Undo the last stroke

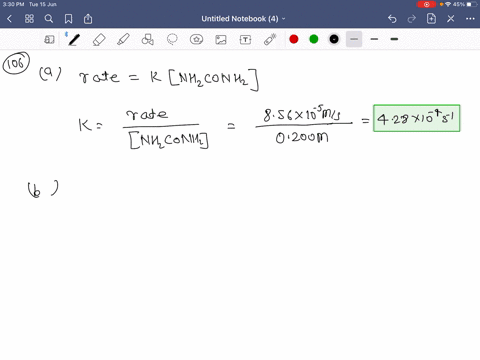click(392, 19)
